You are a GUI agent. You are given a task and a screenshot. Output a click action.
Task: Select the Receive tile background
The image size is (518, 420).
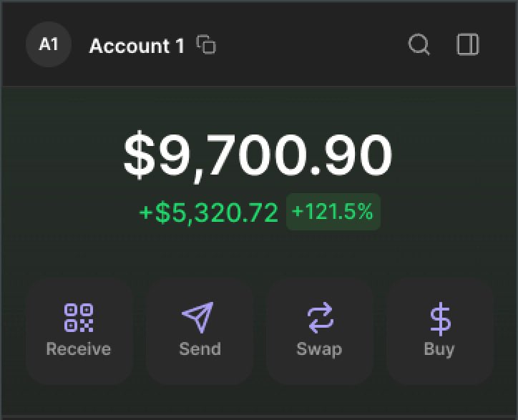(79, 331)
